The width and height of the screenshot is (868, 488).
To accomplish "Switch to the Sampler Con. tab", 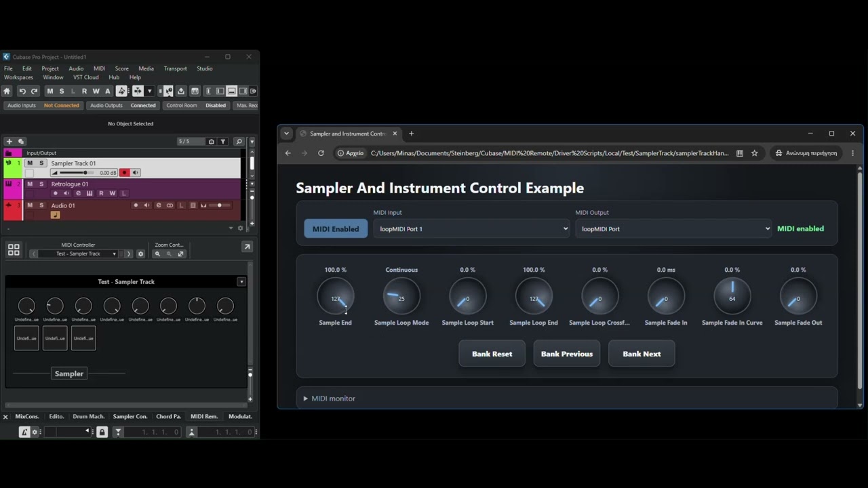I will coord(130,416).
